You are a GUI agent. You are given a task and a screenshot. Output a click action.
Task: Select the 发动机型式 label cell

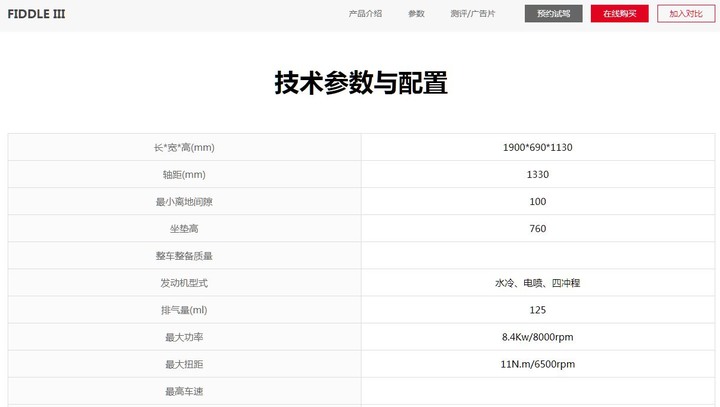coord(184,283)
